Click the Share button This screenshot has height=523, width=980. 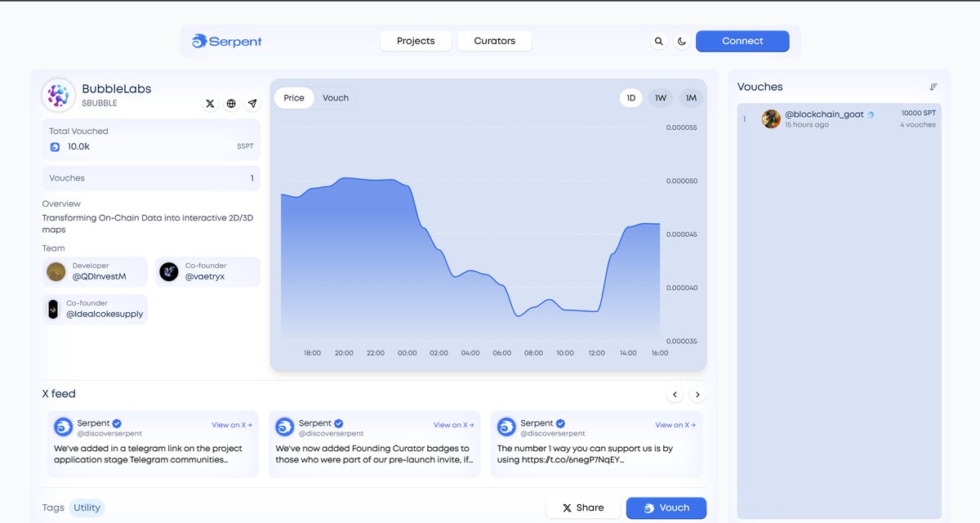pyautogui.click(x=583, y=507)
